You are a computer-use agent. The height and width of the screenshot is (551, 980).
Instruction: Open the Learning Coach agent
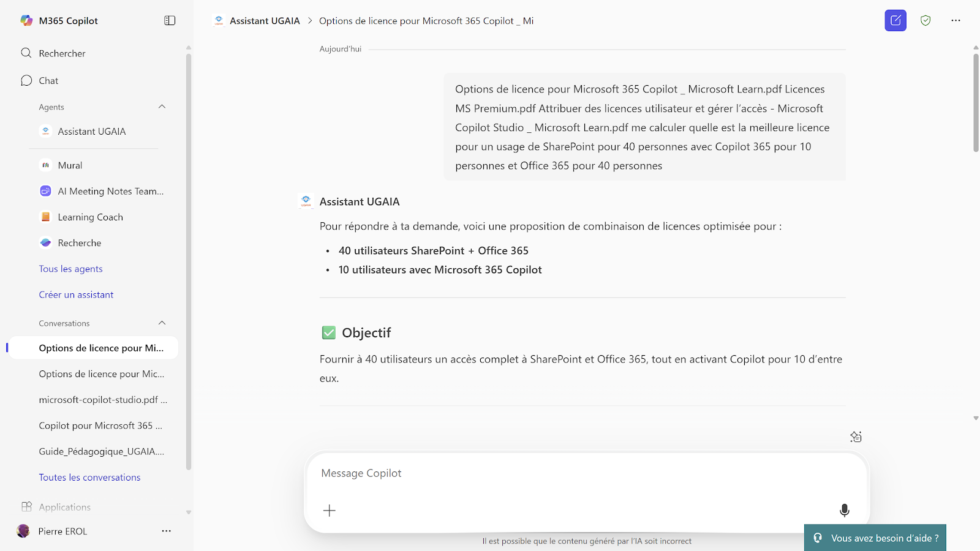click(90, 217)
